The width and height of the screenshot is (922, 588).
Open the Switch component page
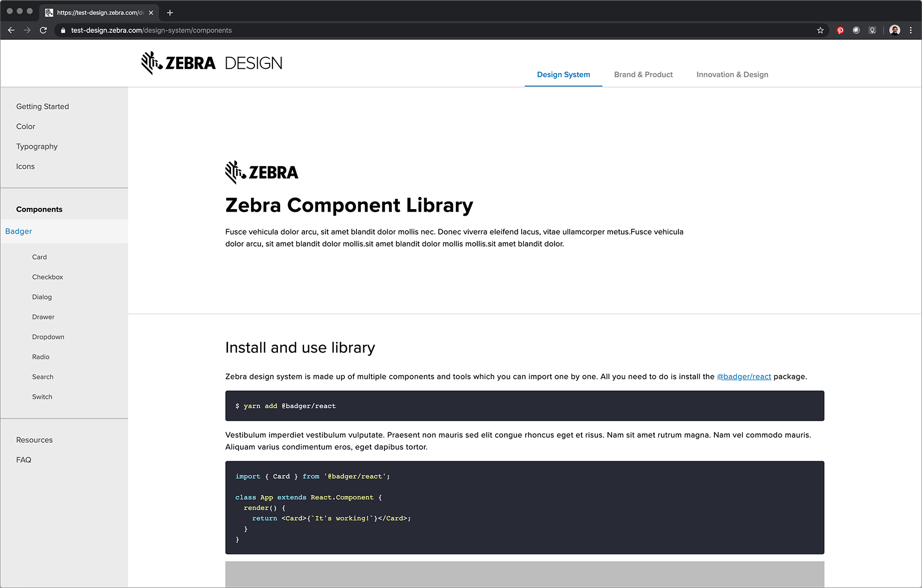[42, 397]
